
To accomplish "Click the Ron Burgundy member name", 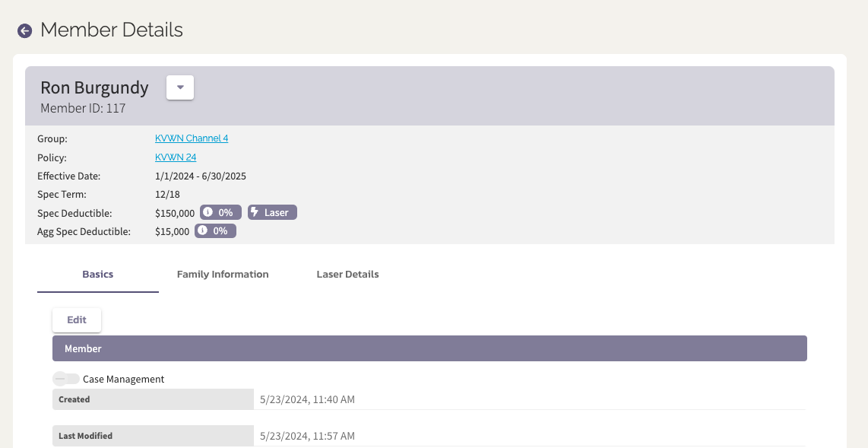I will 94,87.
